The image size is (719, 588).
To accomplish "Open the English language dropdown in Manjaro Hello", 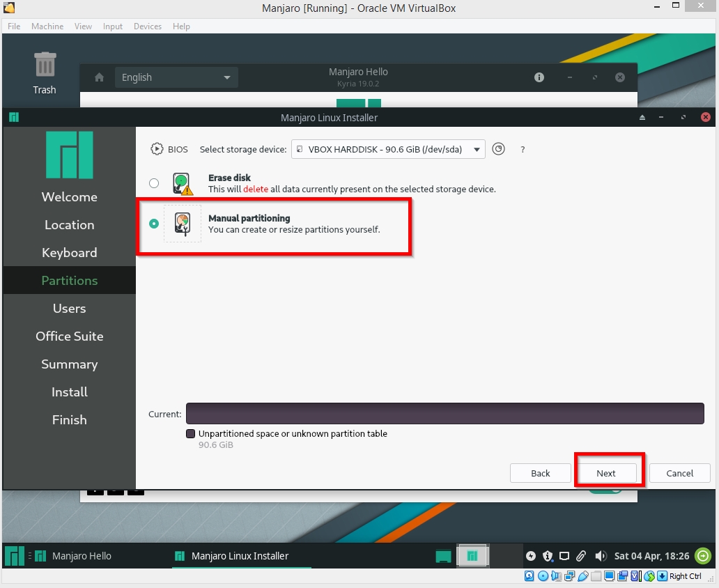I will click(176, 77).
